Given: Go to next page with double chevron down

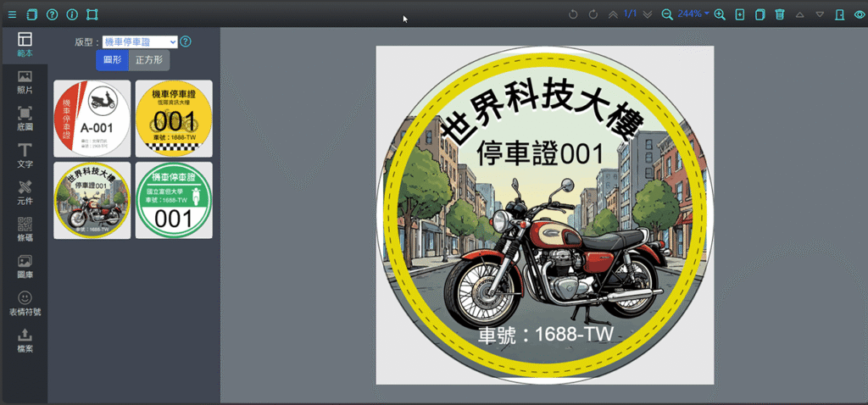Looking at the screenshot, I should click(648, 14).
